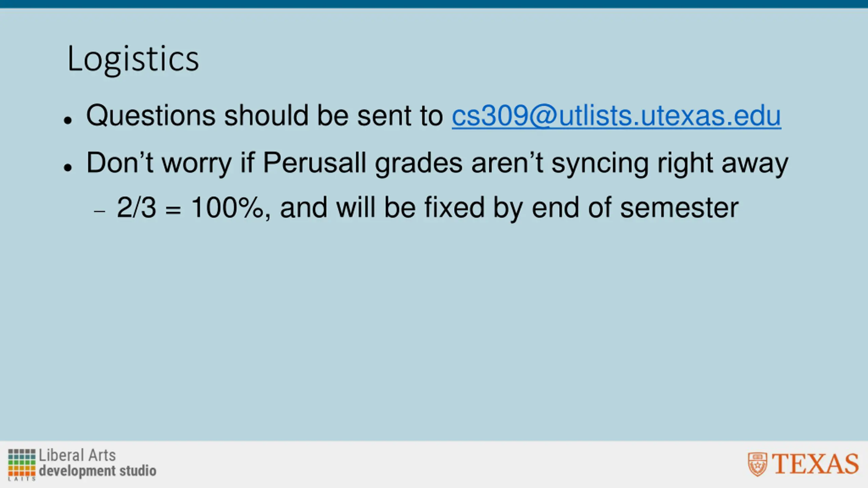This screenshot has width=868, height=488.
Task: Click the Logistics slide title
Action: [133, 59]
